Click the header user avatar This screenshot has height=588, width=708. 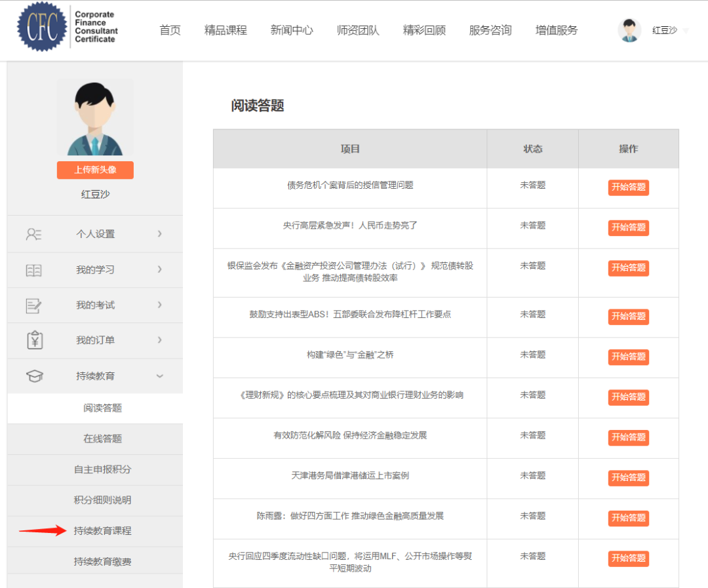[x=629, y=30]
